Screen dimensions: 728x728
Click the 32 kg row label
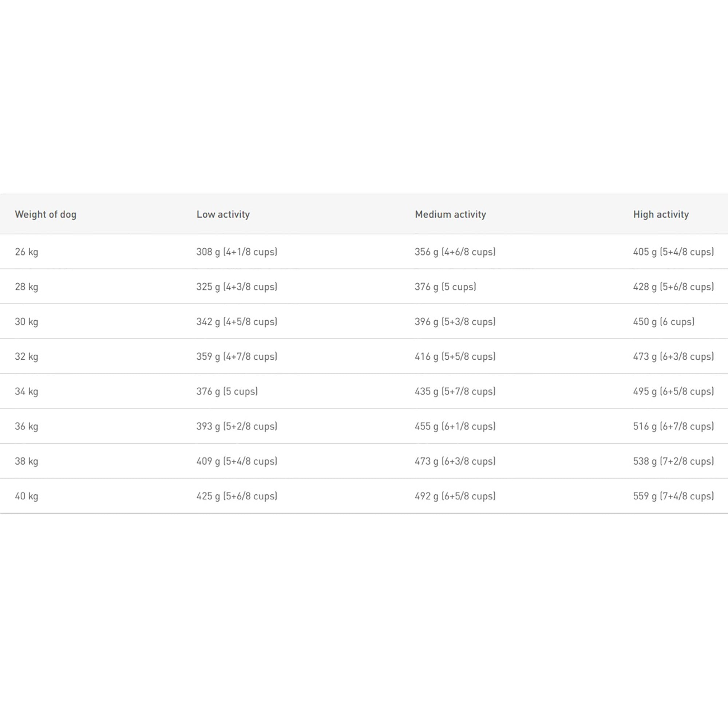(x=27, y=356)
